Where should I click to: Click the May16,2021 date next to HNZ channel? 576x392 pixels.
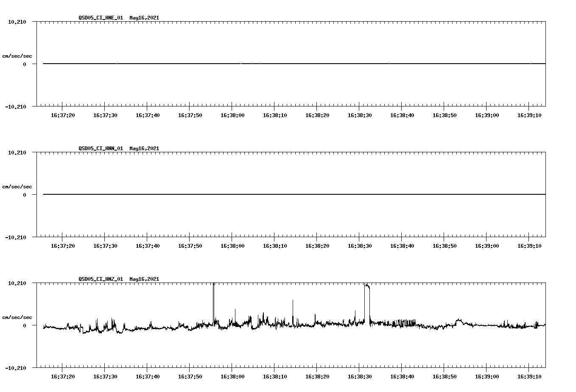[x=144, y=279]
